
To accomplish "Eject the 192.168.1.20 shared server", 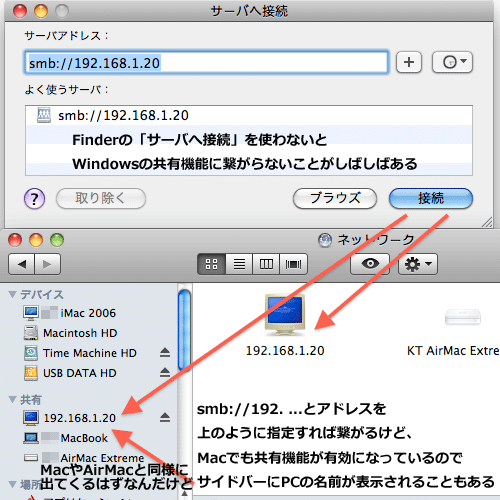I will pyautogui.click(x=165, y=417).
